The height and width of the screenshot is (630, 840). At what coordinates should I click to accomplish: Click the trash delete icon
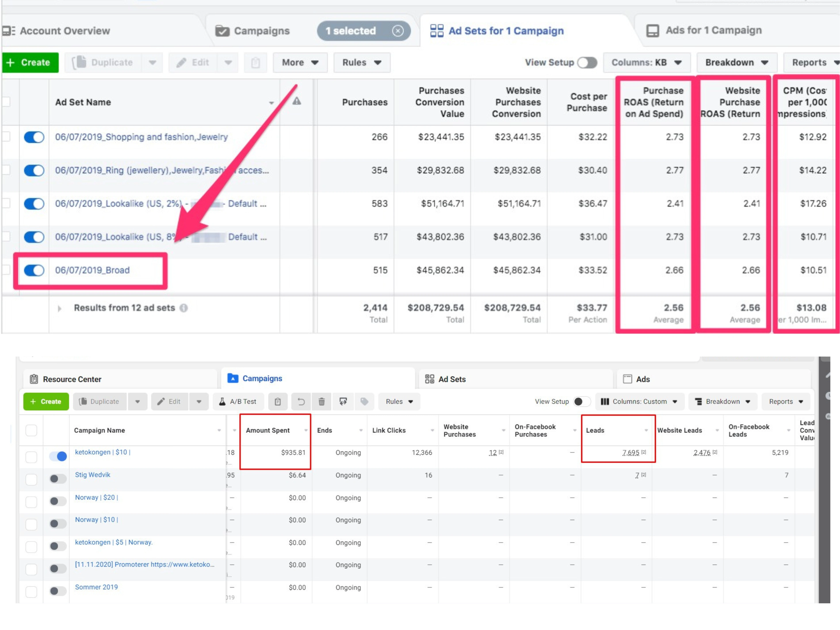click(x=321, y=401)
